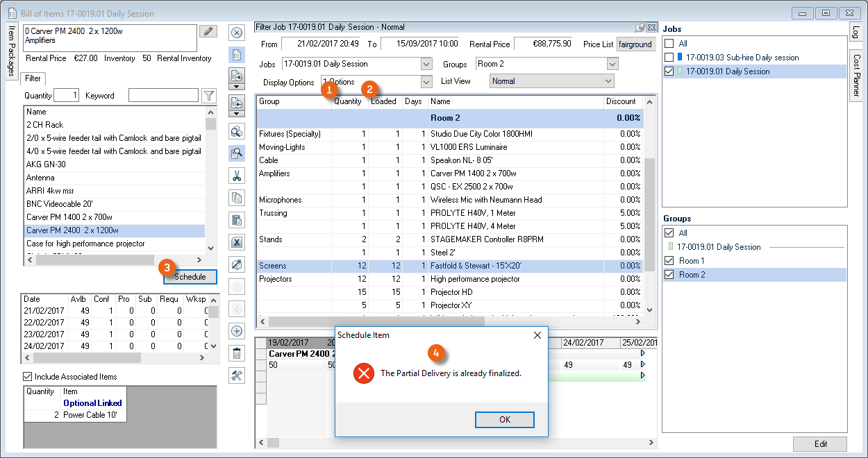Click the pencil edit icon beside item description
Viewport: 868px width, 458px height.
click(x=208, y=31)
